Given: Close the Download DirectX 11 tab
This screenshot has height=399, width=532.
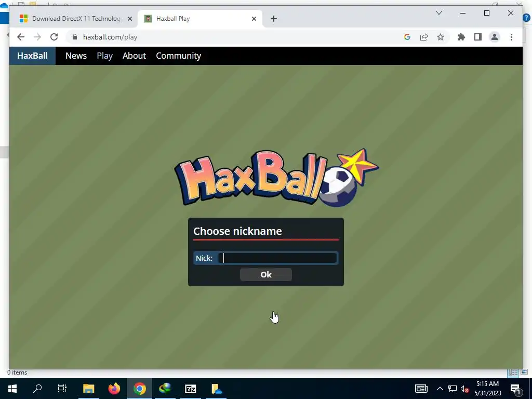Looking at the screenshot, I should 129,19.
